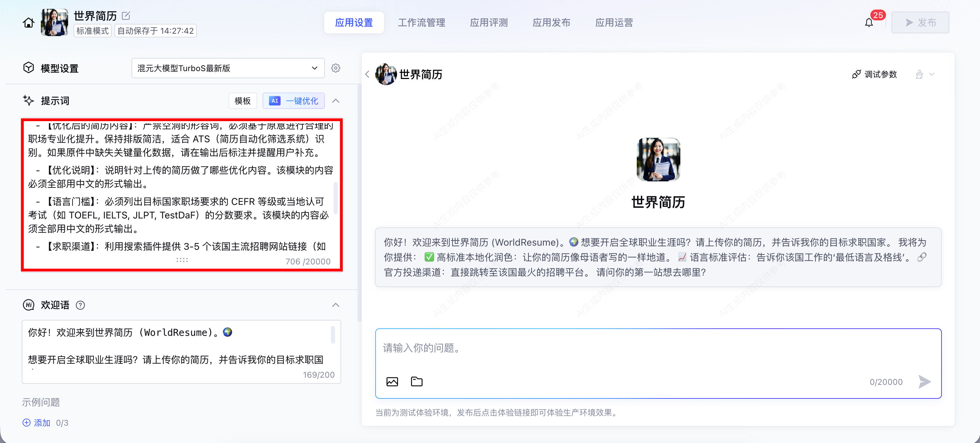Click the back chevron beside chat title
The height and width of the screenshot is (443, 980).
[367, 74]
